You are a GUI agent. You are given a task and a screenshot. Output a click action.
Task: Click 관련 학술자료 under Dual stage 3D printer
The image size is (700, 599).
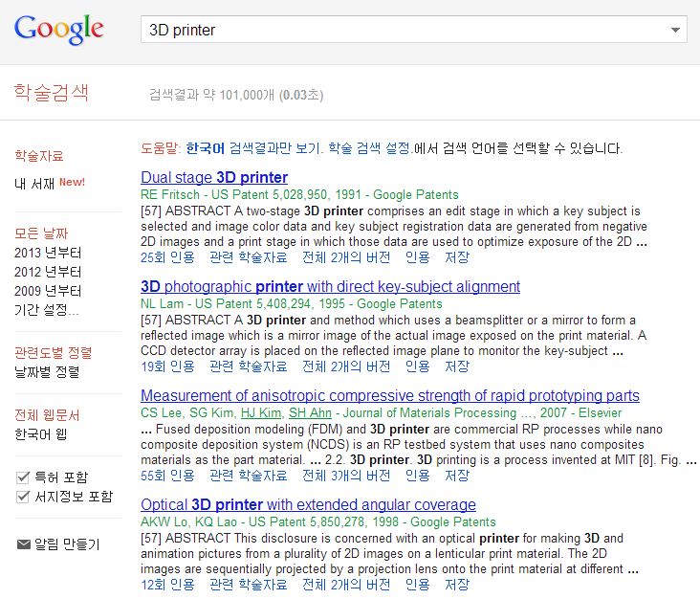click(x=249, y=257)
